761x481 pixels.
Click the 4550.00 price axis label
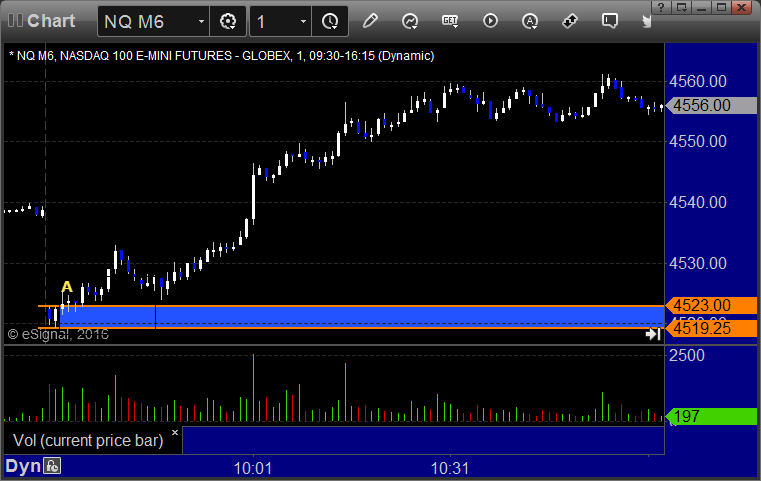pos(698,142)
